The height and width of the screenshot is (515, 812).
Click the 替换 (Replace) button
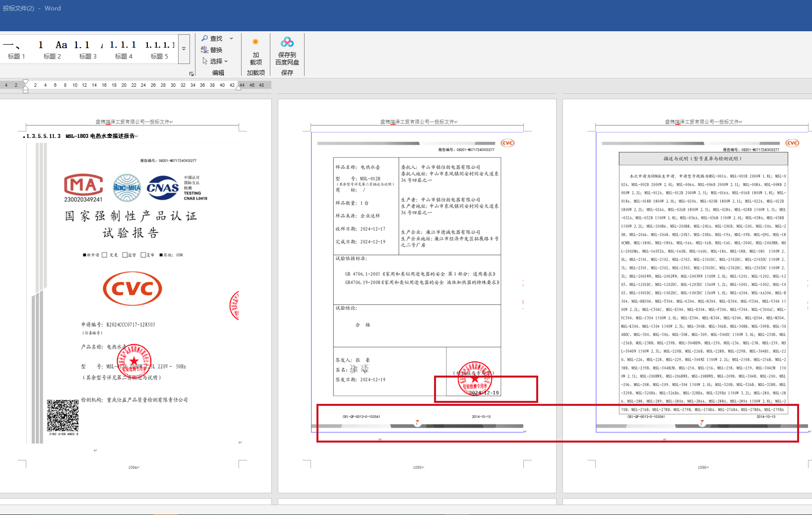pyautogui.click(x=212, y=50)
